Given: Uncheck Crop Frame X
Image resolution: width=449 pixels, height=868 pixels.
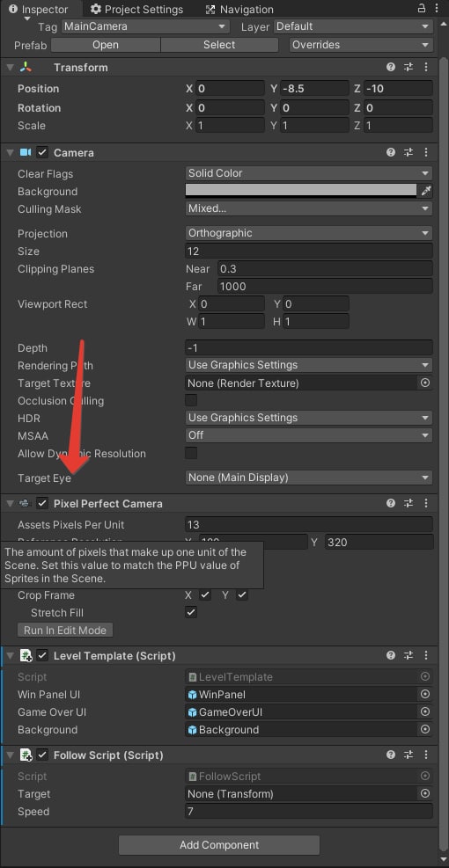Looking at the screenshot, I should (x=205, y=595).
